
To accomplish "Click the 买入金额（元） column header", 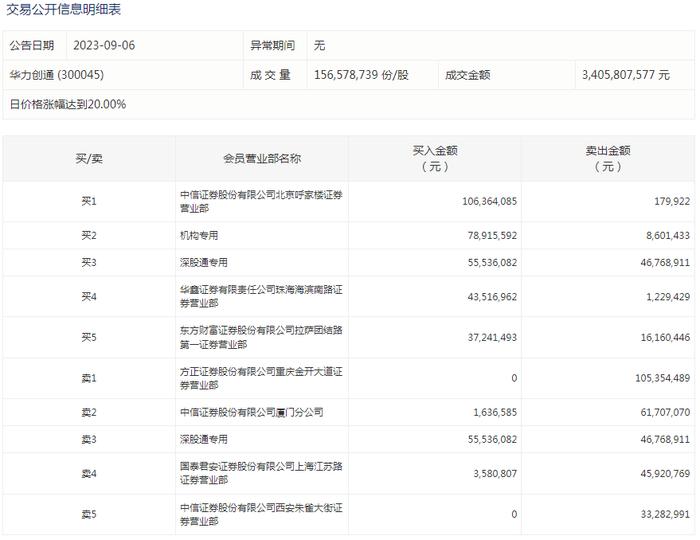I will click(435, 158).
